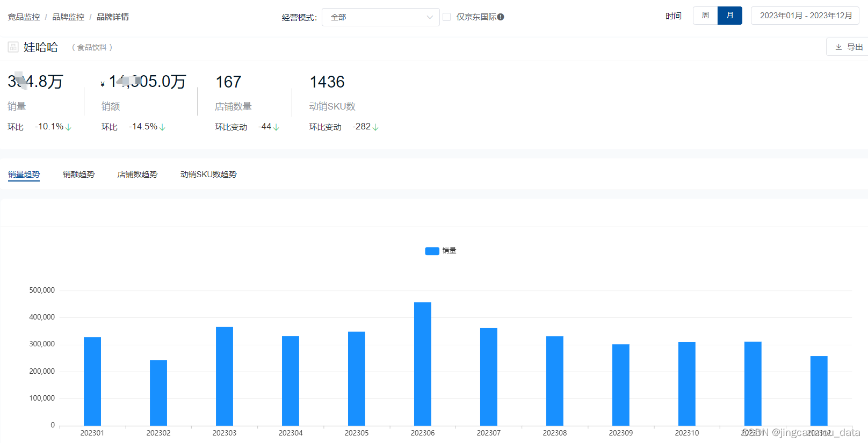Image resolution: width=868 pixels, height=443 pixels.
Task: Click the 202301 bar in chart
Action: pyautogui.click(x=92, y=382)
